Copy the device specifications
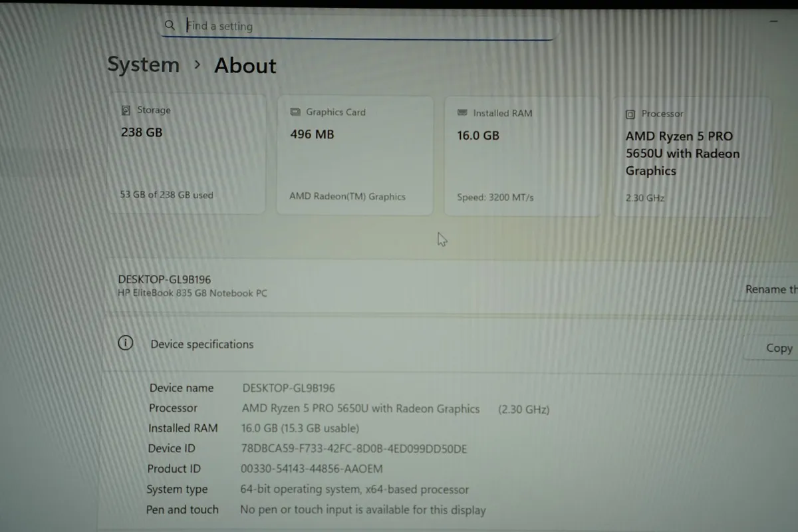The width and height of the screenshot is (798, 532). (778, 347)
